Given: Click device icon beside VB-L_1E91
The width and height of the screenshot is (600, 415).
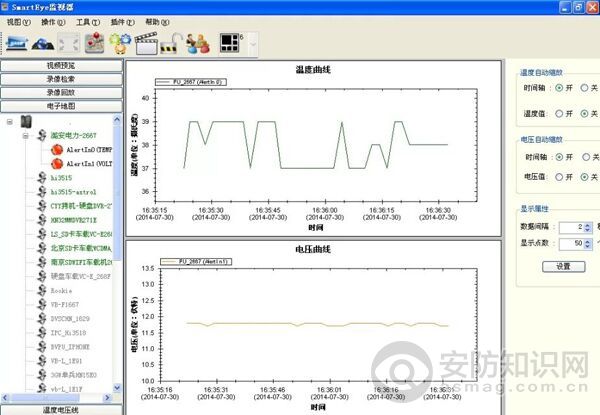Looking at the screenshot, I should pos(42,361).
